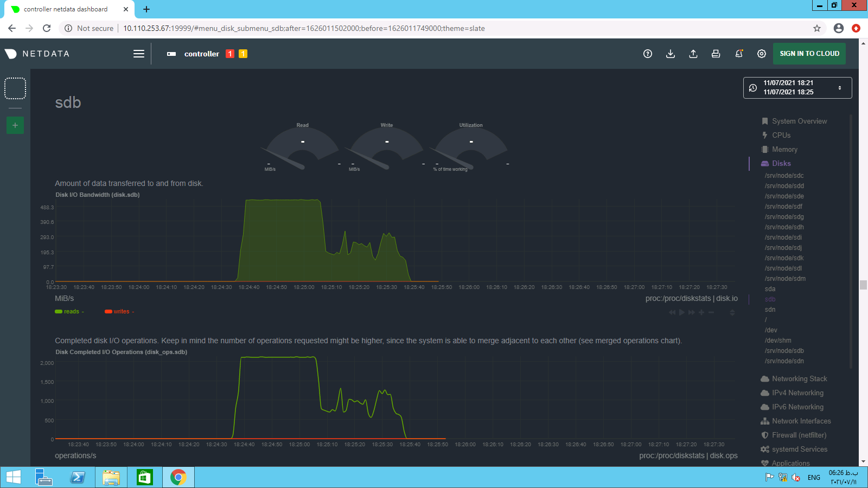Click the import snapshot upload icon
868x488 pixels.
693,54
